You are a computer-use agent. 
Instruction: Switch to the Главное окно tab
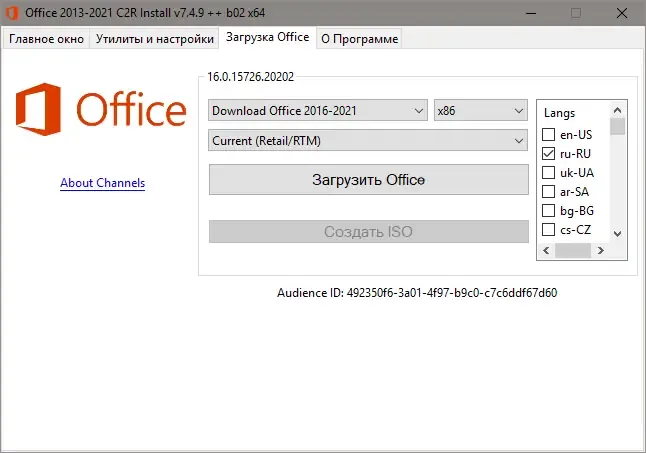(x=46, y=39)
